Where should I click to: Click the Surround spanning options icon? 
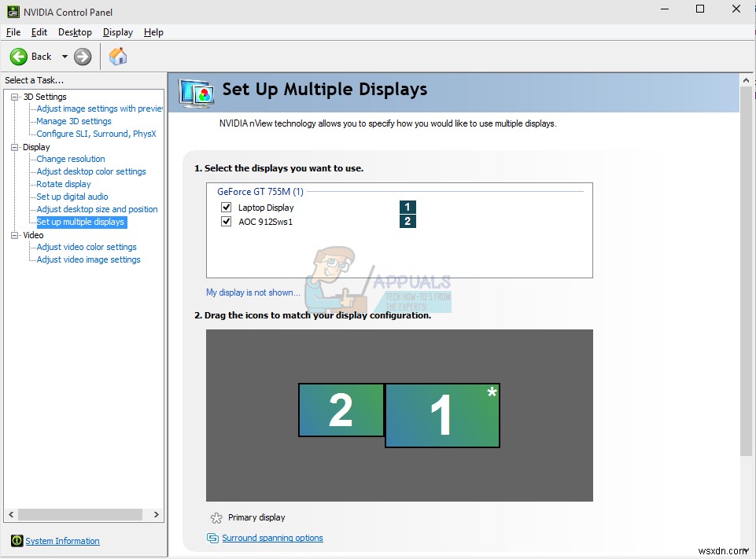[x=212, y=538]
